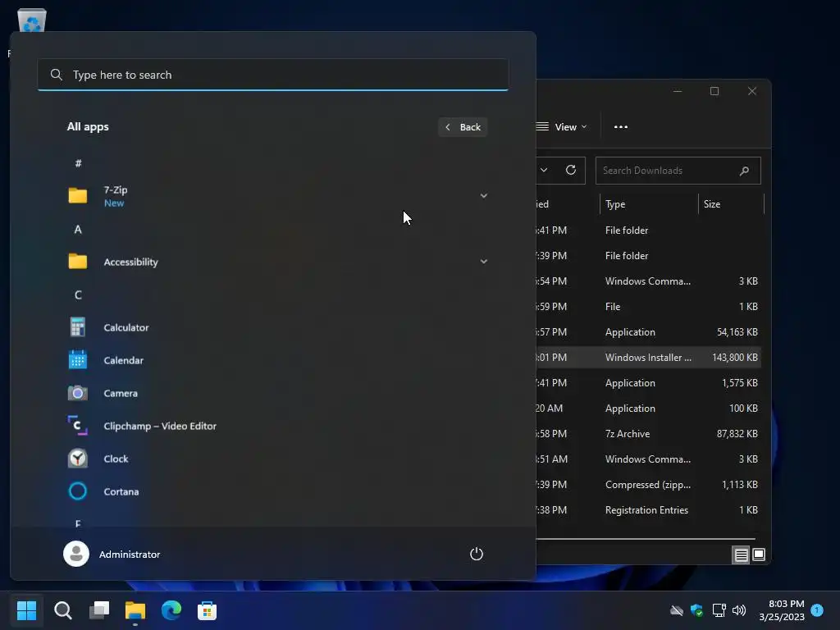Switch to large thumbnails view

click(759, 555)
